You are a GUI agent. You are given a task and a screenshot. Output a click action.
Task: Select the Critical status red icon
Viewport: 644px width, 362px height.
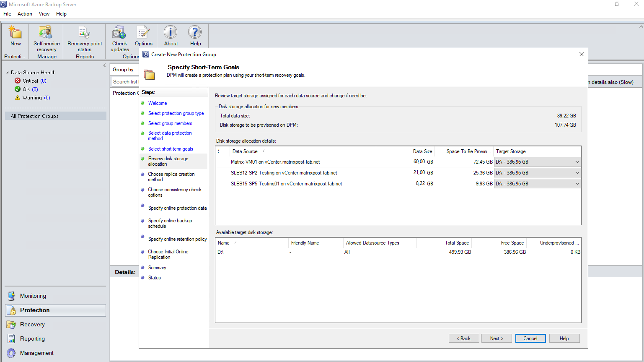click(18, 81)
